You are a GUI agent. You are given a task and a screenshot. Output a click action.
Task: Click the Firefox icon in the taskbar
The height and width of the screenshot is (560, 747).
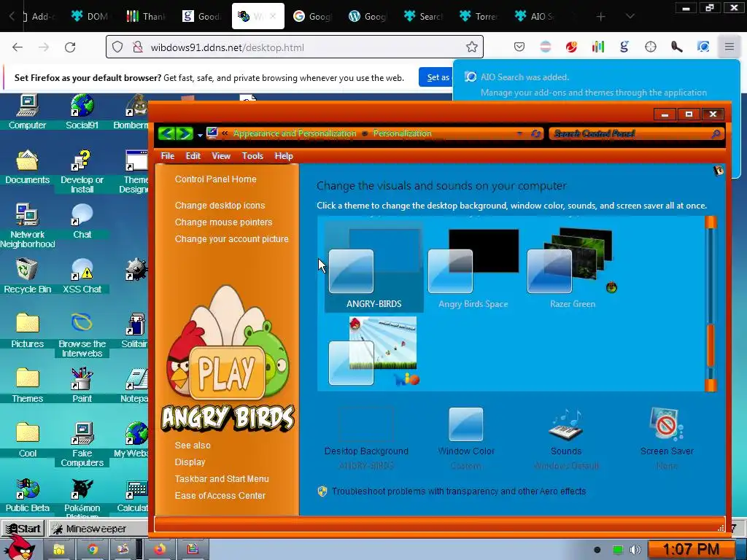160,550
